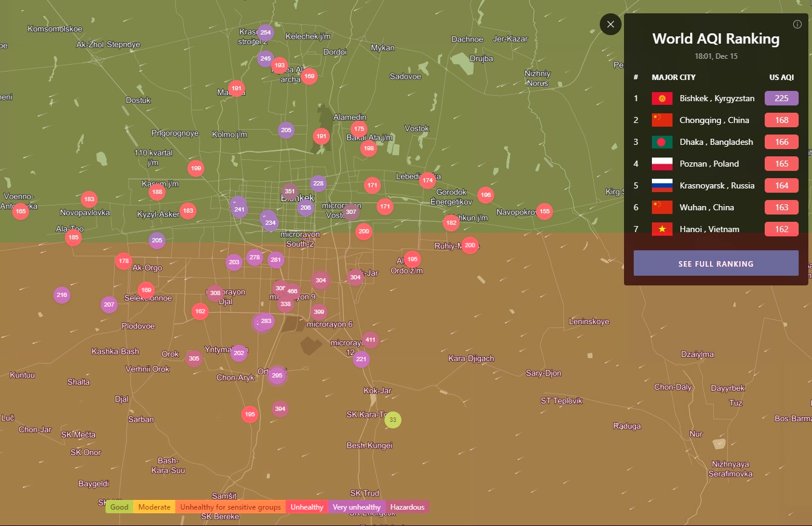The height and width of the screenshot is (526, 812).
Task: Click the green 33 AQI station marker
Action: [x=393, y=419]
